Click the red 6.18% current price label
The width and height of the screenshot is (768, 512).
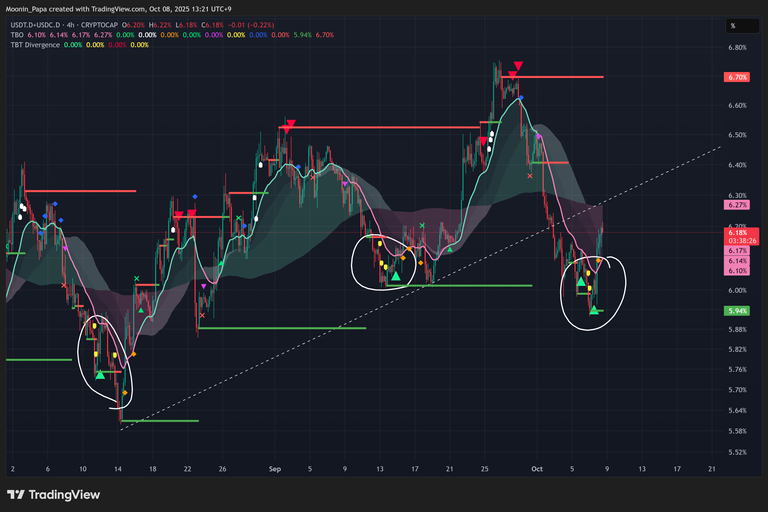pos(736,232)
